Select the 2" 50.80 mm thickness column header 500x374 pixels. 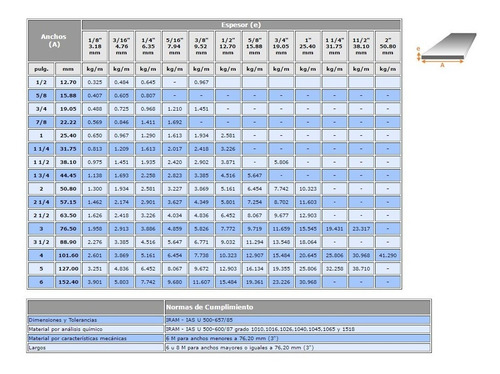tap(388, 46)
